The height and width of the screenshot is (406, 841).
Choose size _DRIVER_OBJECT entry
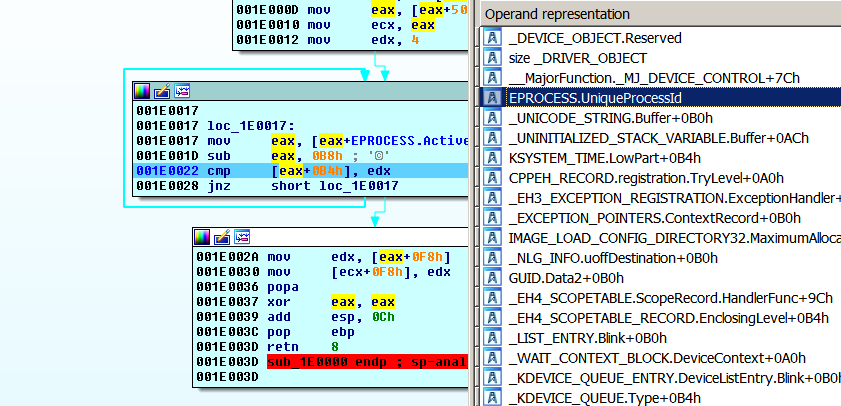click(x=567, y=57)
